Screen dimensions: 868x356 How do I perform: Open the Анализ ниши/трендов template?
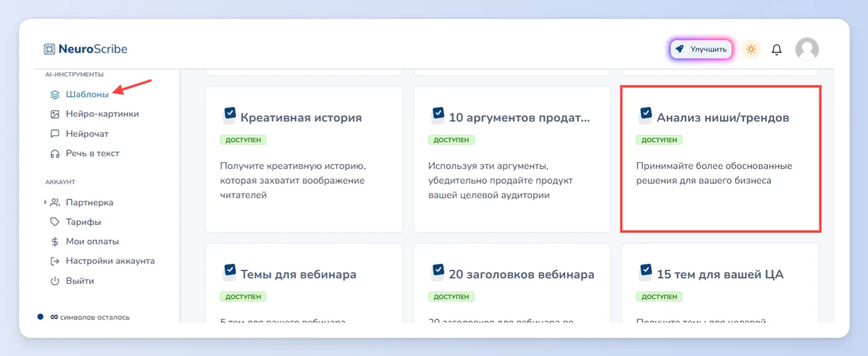(721, 159)
